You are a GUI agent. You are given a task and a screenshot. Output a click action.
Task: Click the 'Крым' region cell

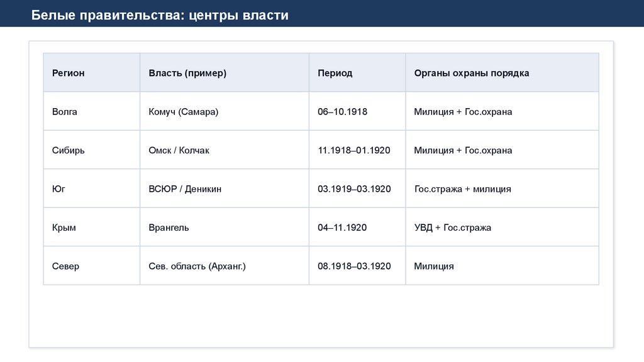pyautogui.click(x=64, y=228)
